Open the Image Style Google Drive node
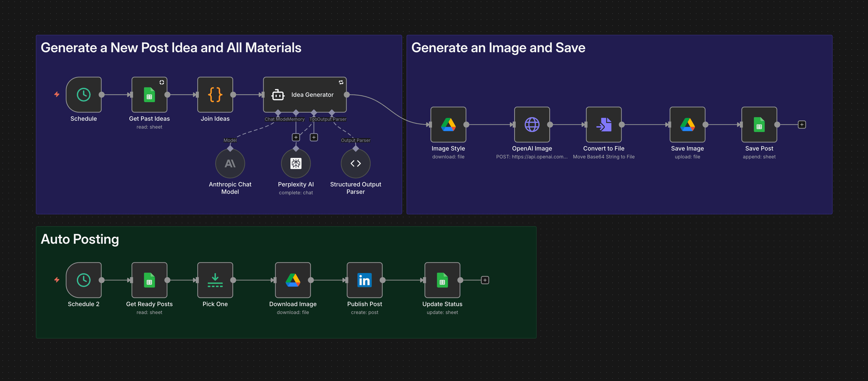The height and width of the screenshot is (381, 868). click(x=448, y=125)
